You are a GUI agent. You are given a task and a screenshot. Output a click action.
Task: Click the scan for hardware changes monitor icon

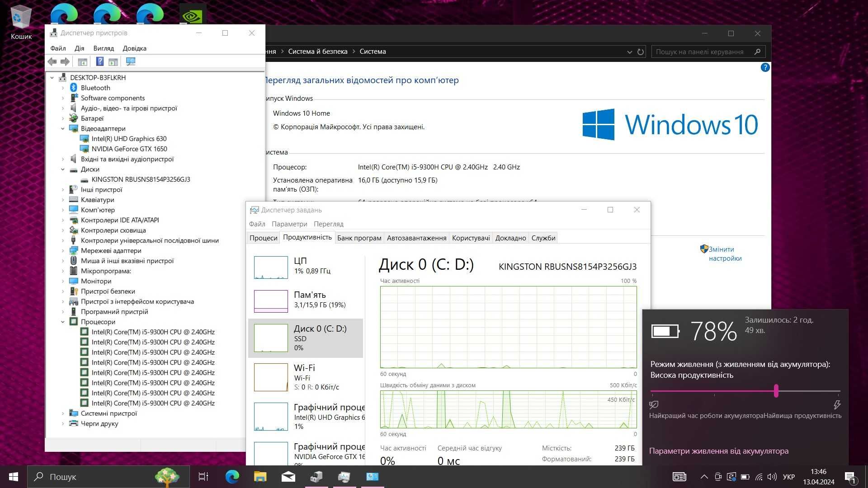coord(131,61)
